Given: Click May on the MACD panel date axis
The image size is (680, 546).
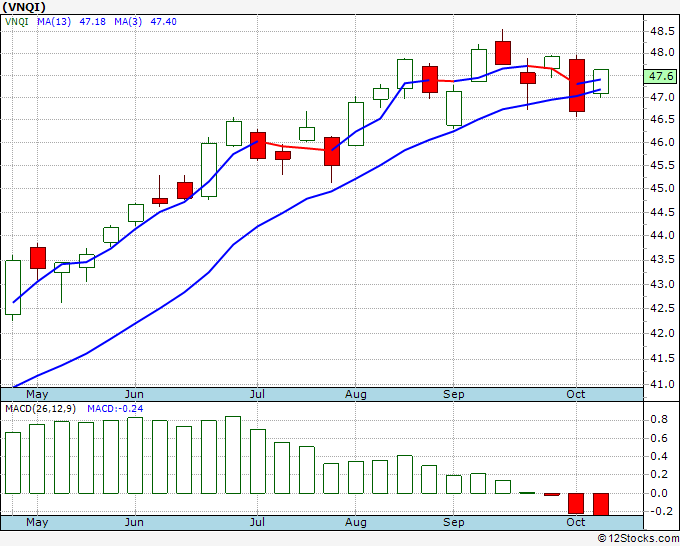Looking at the screenshot, I should pyautogui.click(x=37, y=522).
